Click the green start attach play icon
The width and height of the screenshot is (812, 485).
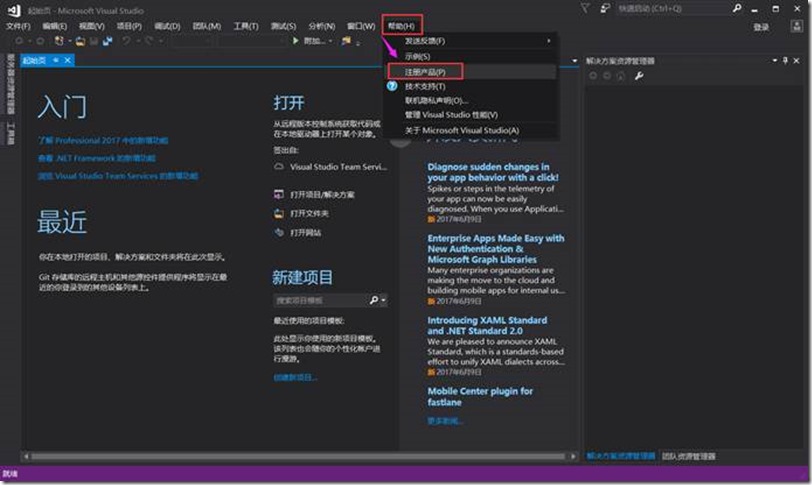pyautogui.click(x=296, y=40)
